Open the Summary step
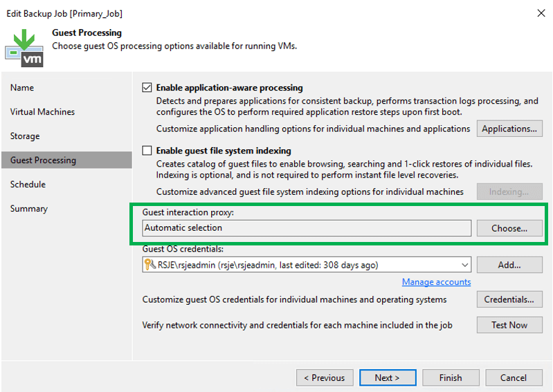This screenshot has width=553, height=392. [29, 209]
